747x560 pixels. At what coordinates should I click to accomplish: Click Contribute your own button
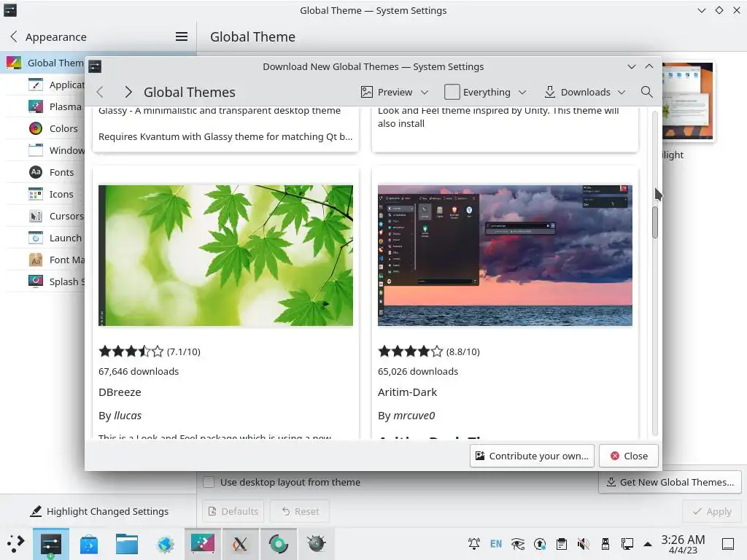click(532, 456)
